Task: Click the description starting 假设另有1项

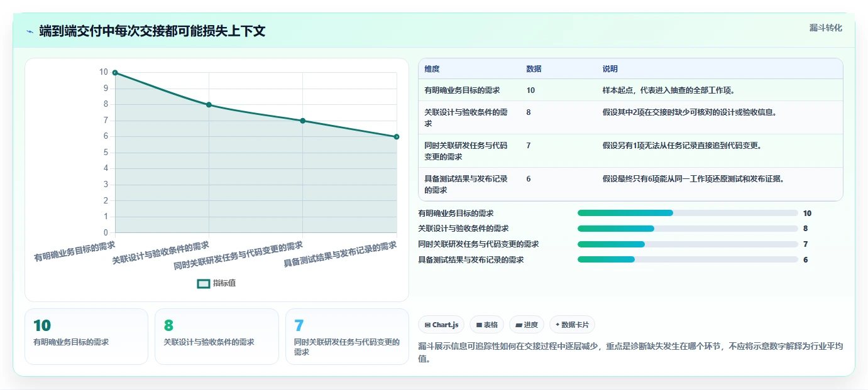Action: point(682,146)
